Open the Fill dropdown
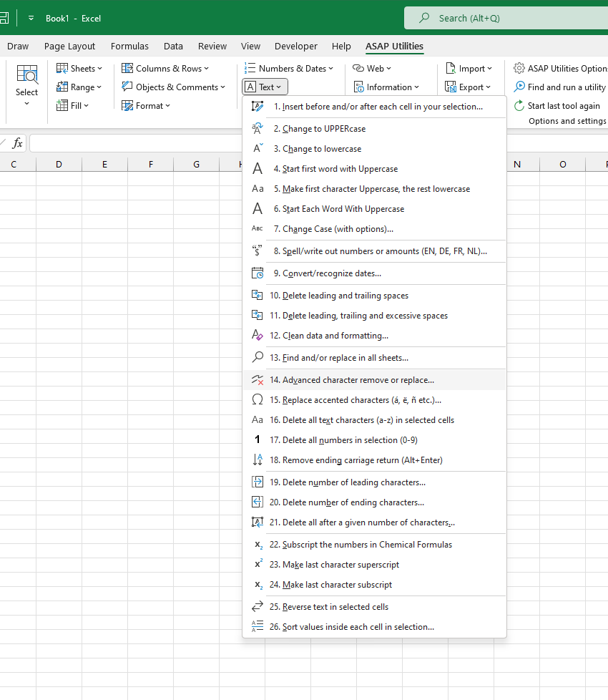The image size is (608, 700). (72, 106)
